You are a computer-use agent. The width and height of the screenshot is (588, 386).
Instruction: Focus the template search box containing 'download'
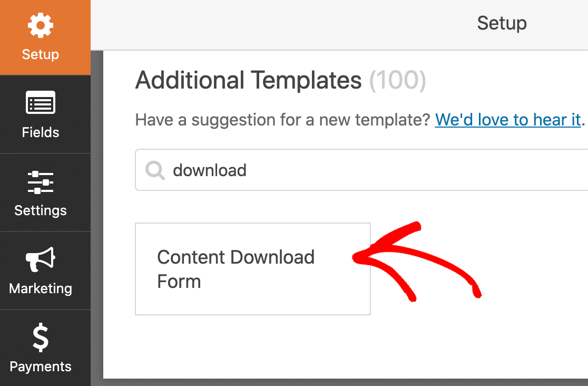[x=361, y=170]
